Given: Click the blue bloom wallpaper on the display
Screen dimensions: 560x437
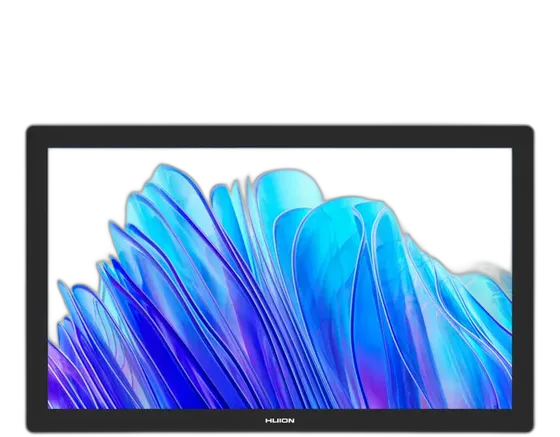Looking at the screenshot, I should coord(280,278).
